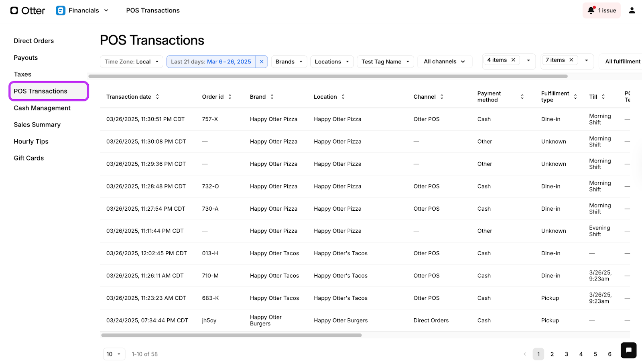Click POS Transactions breadcrumb in header
This screenshot has width=642, height=364.
click(153, 10)
